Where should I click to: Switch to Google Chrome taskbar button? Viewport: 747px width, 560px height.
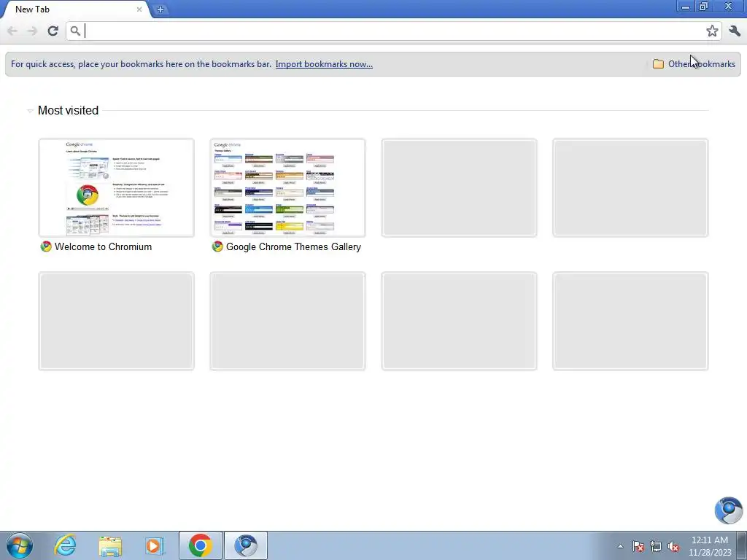point(201,545)
